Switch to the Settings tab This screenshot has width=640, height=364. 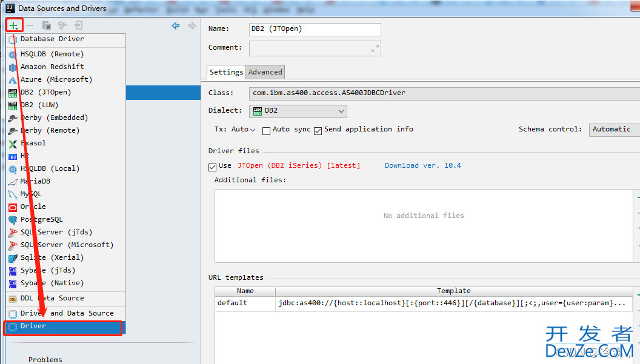click(226, 72)
